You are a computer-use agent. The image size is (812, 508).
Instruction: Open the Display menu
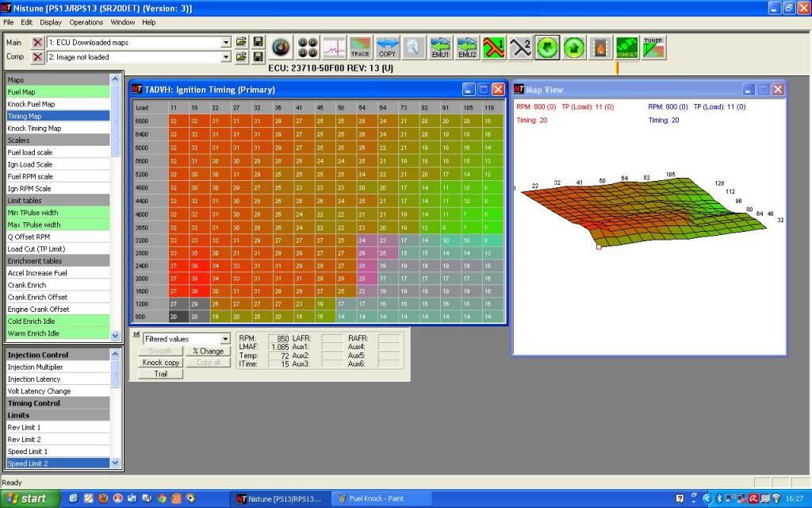pos(51,22)
